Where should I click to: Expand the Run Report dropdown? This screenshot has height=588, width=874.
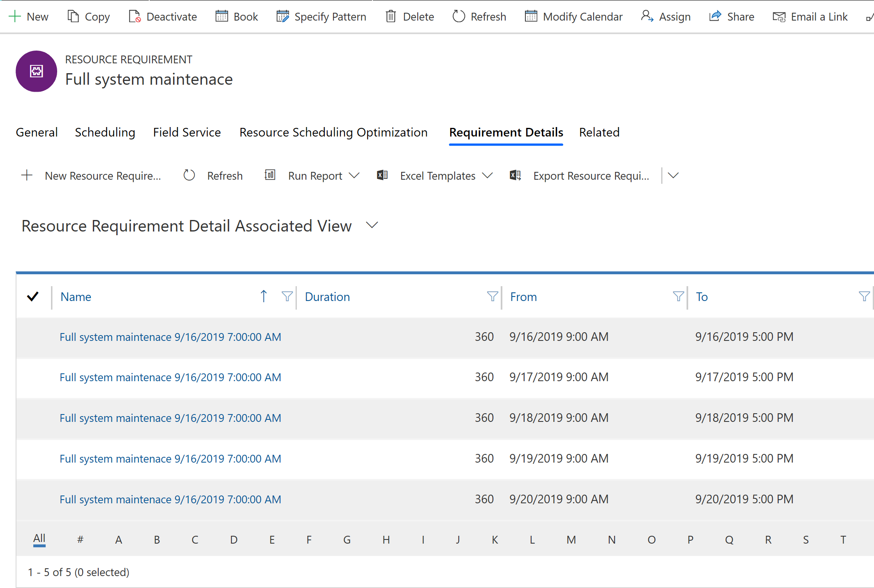pyautogui.click(x=356, y=175)
